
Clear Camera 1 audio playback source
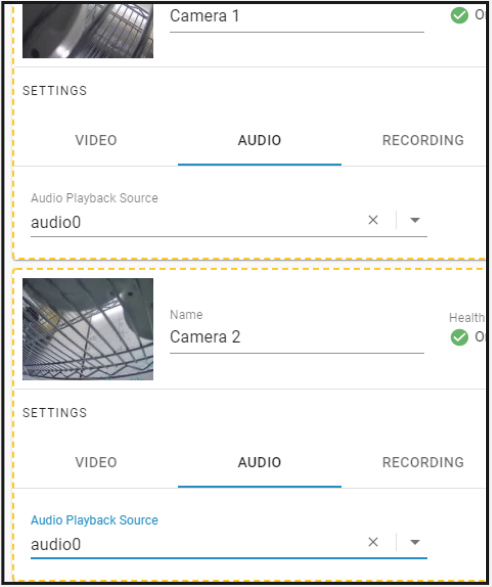(373, 220)
